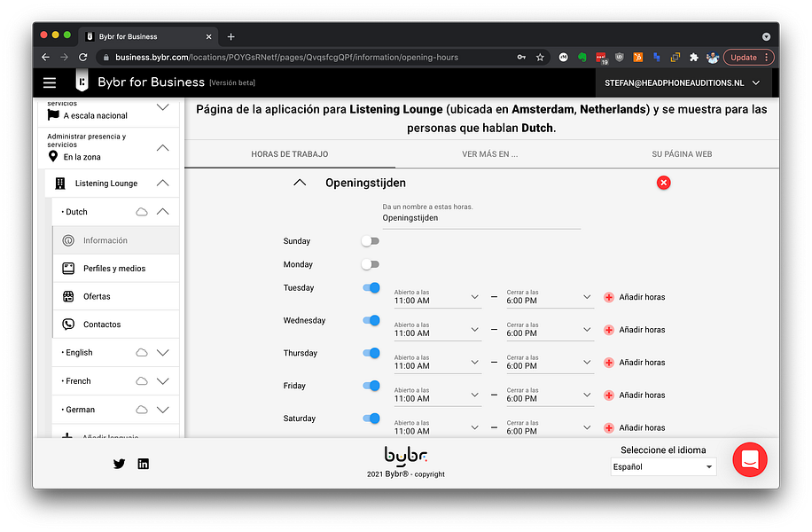Open Contactos in sidebar

[x=116, y=325]
